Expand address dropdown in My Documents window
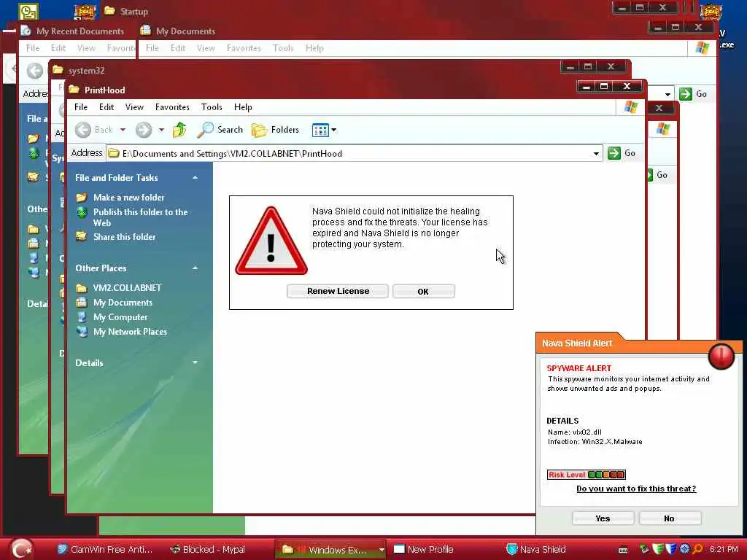This screenshot has width=747, height=560. tap(667, 94)
